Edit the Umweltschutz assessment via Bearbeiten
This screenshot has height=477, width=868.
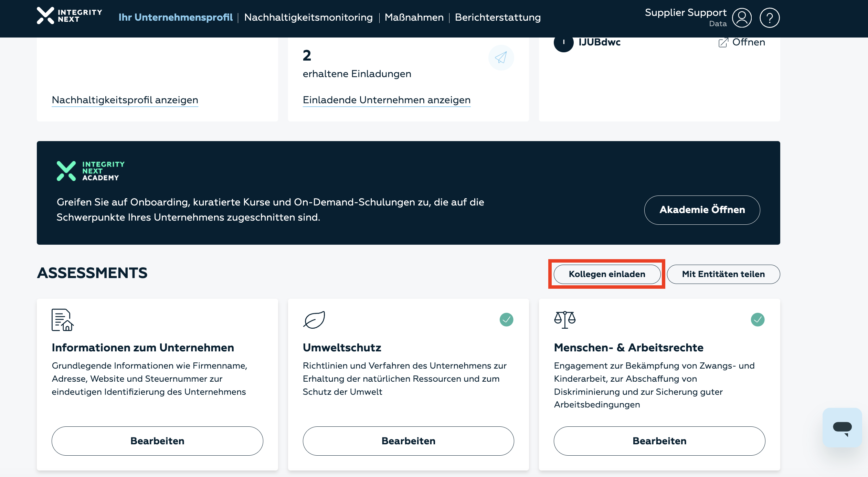(408, 441)
